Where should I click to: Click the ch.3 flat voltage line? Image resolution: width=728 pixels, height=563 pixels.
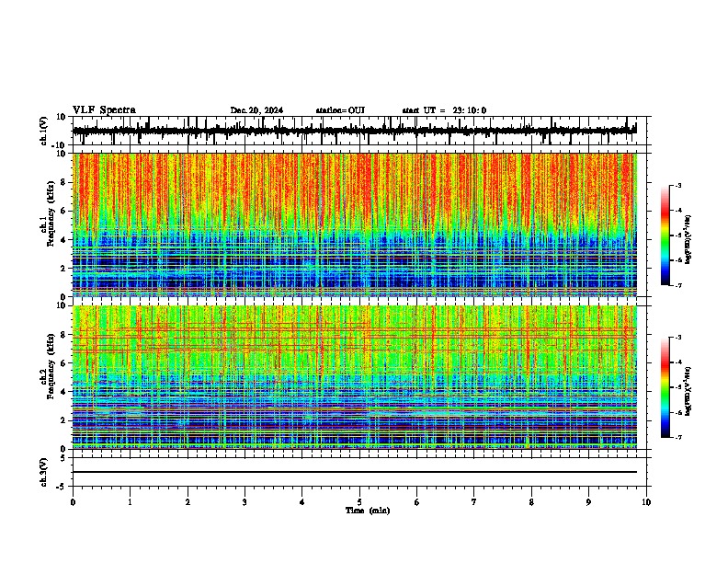355,472
